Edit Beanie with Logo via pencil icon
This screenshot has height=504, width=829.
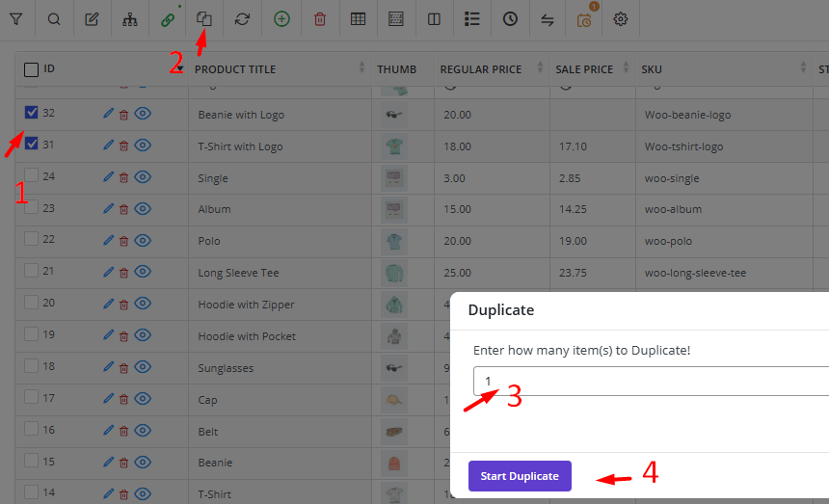(x=108, y=114)
